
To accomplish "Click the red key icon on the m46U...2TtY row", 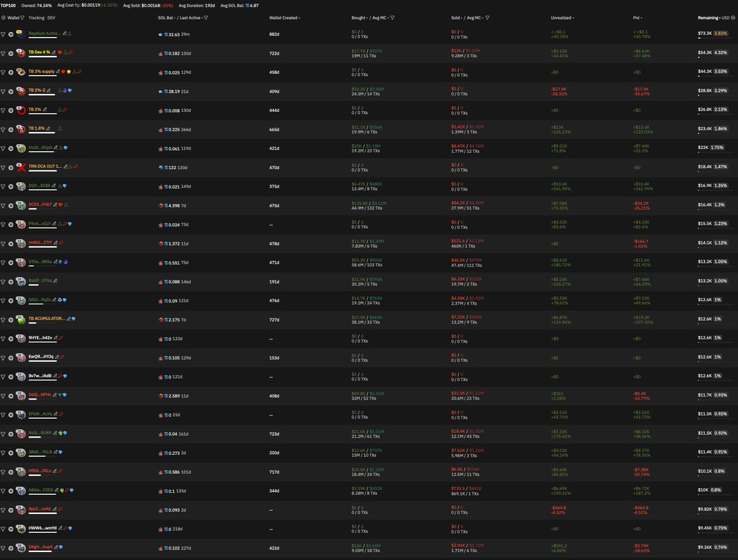I will 61,243.
